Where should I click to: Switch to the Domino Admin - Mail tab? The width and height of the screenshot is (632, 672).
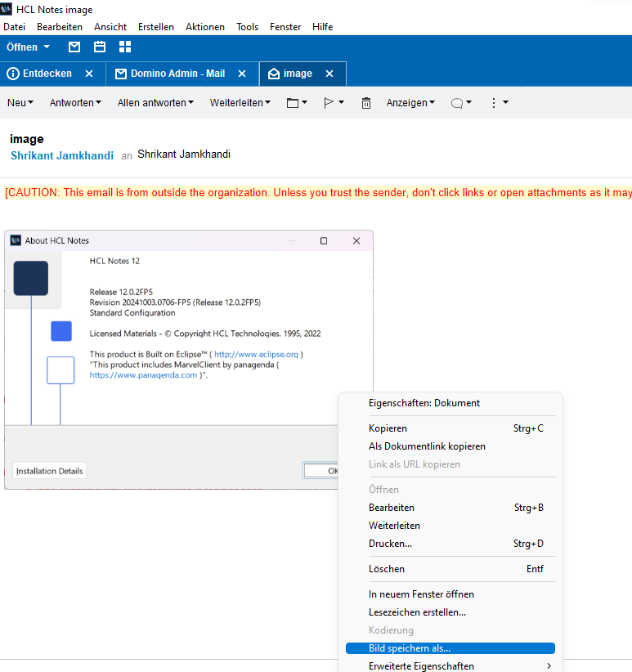[177, 74]
